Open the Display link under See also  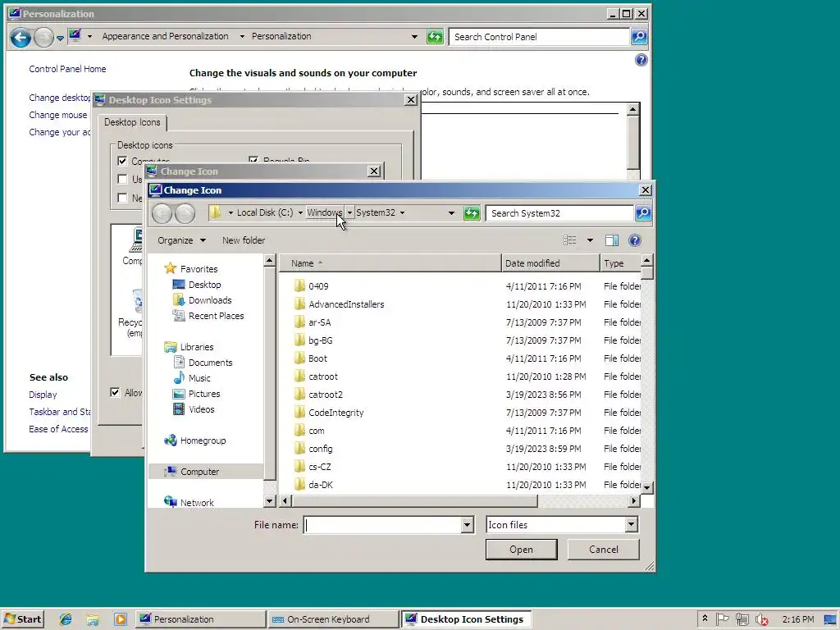43,395
